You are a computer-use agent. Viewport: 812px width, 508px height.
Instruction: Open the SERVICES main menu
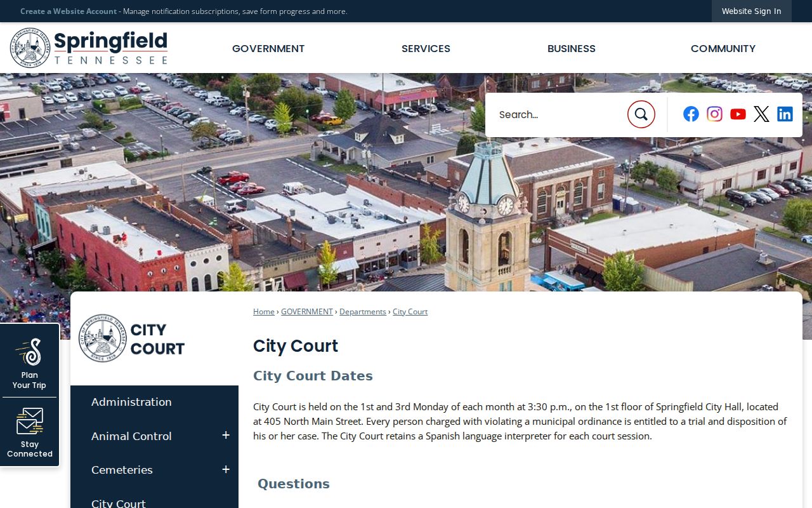tap(426, 48)
